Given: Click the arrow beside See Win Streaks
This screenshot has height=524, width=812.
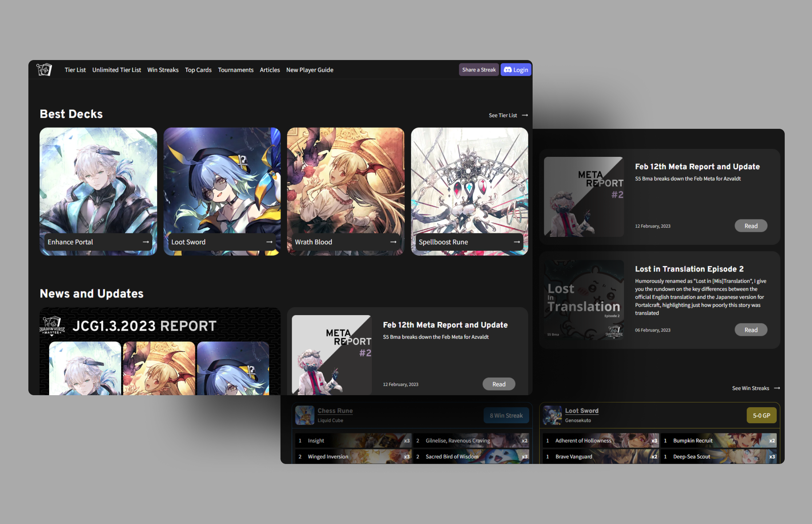Looking at the screenshot, I should (x=777, y=388).
